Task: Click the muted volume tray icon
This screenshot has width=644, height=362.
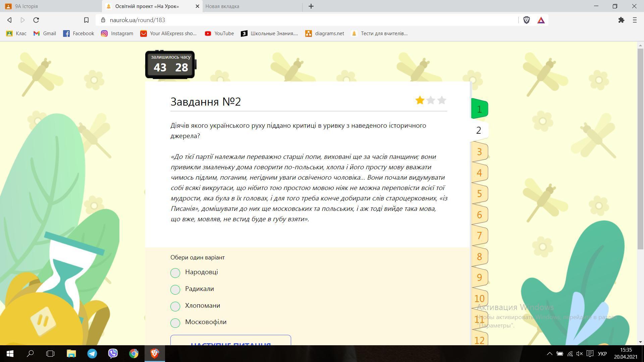Action: (580, 354)
